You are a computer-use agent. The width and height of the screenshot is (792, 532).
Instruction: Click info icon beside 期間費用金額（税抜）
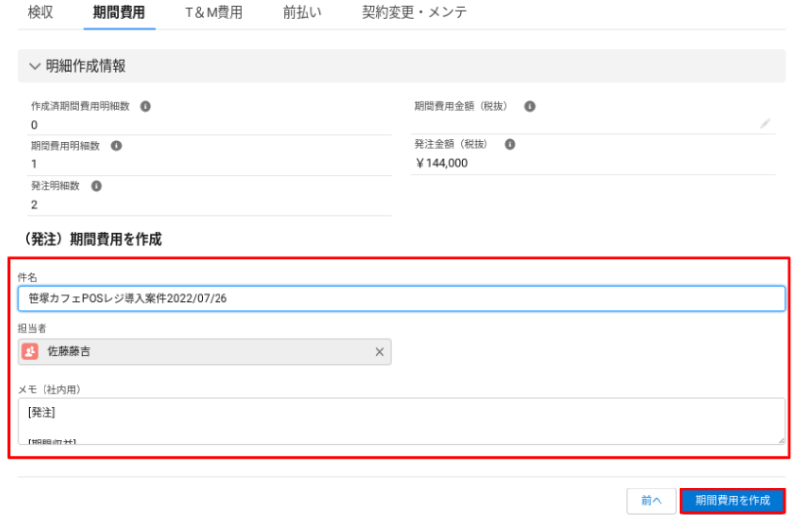pyautogui.click(x=529, y=106)
